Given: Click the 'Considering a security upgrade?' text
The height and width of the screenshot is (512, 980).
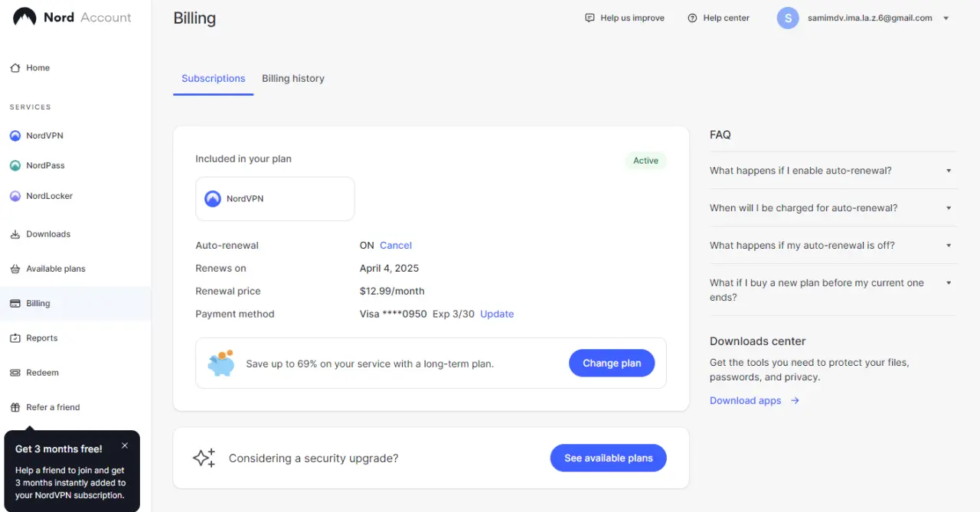Looking at the screenshot, I should tap(313, 458).
